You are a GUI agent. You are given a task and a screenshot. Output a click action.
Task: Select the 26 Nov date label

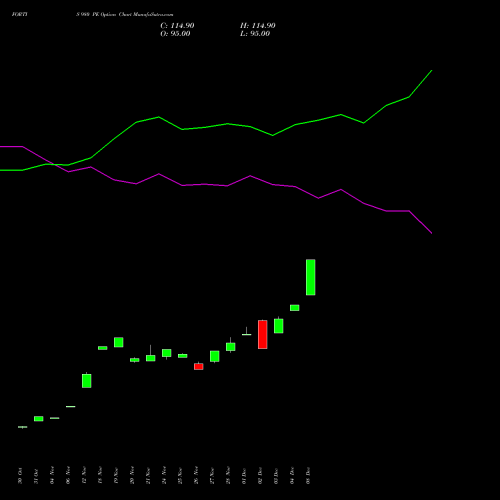click(196, 475)
